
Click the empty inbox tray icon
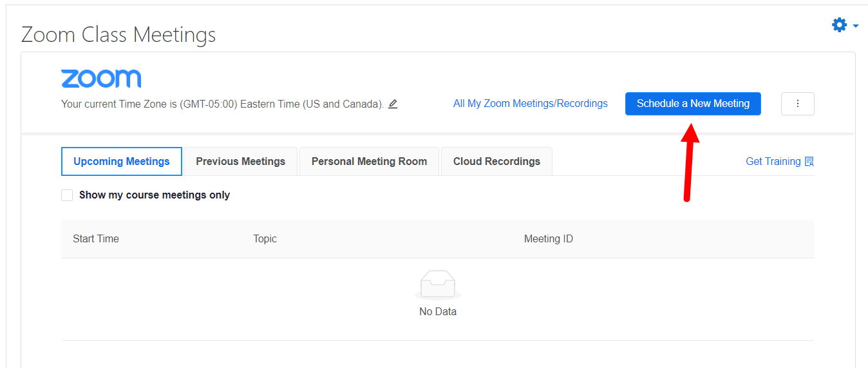pyautogui.click(x=438, y=285)
